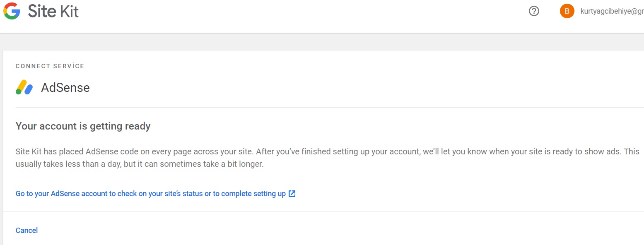Go to your AdSense account link
Image resolution: width=644 pixels, height=245 pixels.
pos(151,194)
